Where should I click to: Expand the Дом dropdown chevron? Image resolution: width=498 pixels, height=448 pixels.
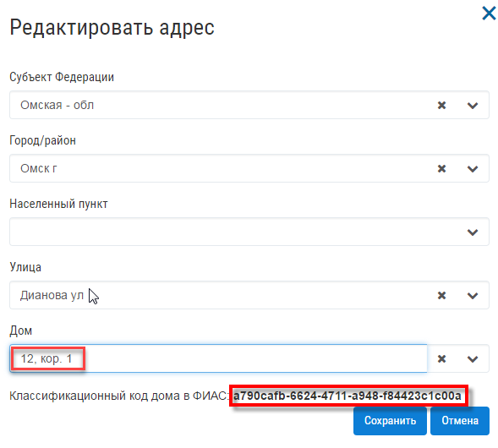click(x=473, y=359)
